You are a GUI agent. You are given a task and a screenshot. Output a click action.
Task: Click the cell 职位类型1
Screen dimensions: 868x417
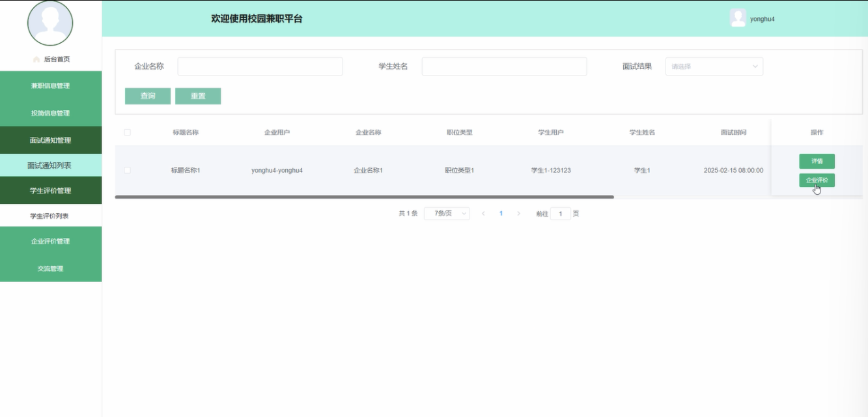click(x=459, y=171)
